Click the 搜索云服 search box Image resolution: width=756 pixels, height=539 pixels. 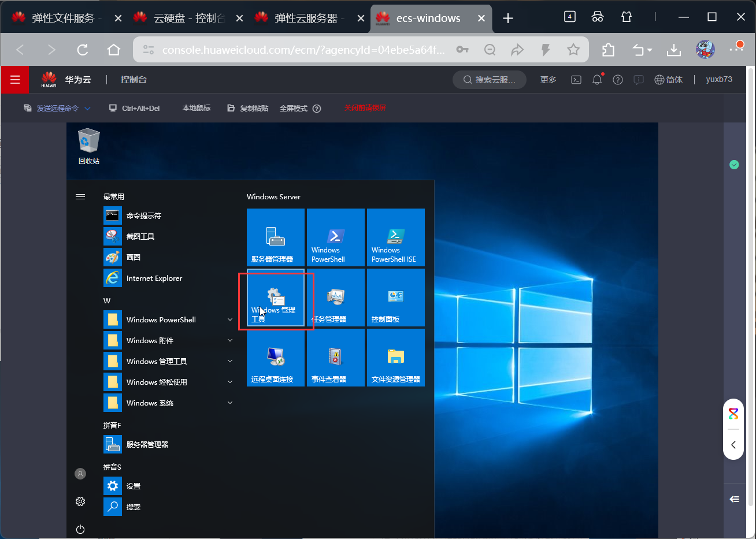[490, 80]
